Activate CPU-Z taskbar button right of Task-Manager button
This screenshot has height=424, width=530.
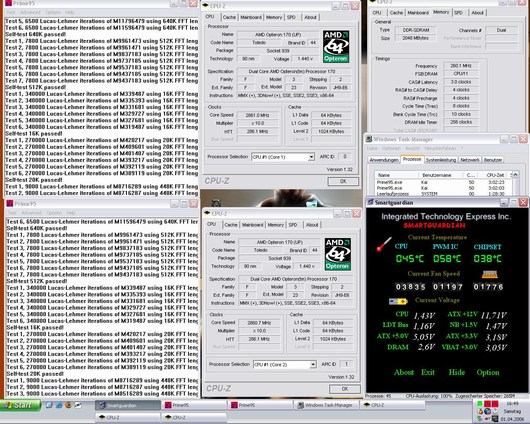pyautogui.click(x=392, y=405)
